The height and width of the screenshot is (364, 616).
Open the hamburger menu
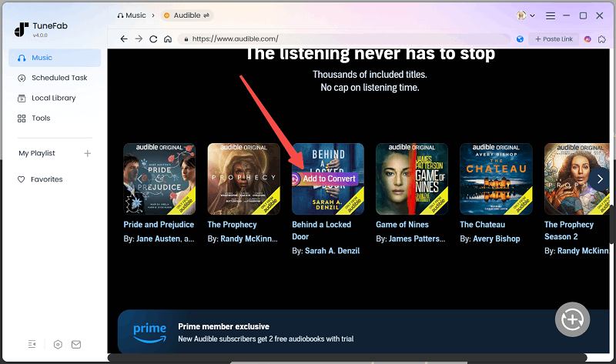tap(550, 15)
